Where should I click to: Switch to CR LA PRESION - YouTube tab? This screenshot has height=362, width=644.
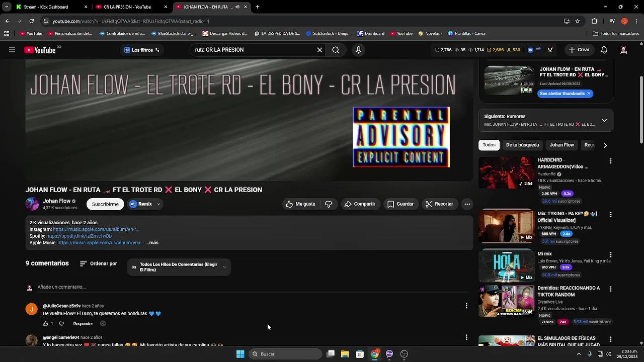[127, 7]
